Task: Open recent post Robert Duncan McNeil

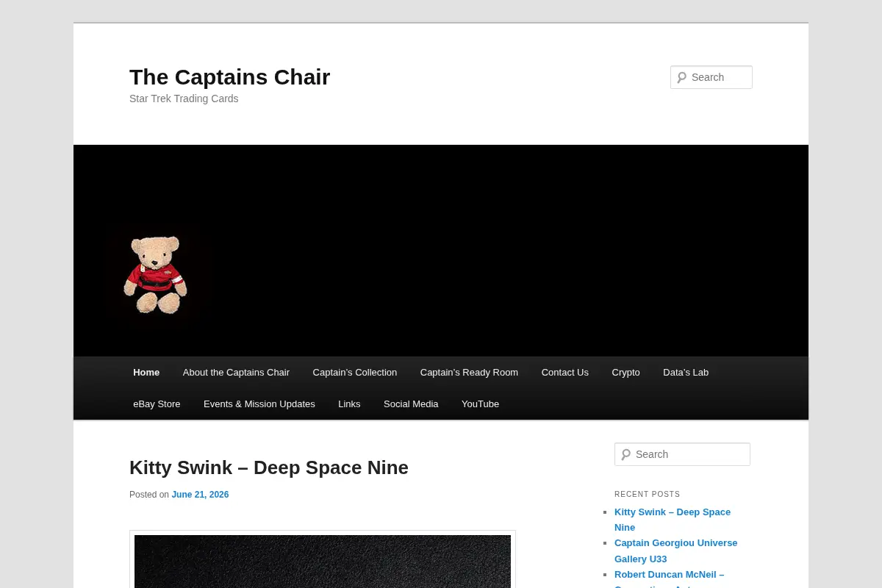Action: point(669,578)
